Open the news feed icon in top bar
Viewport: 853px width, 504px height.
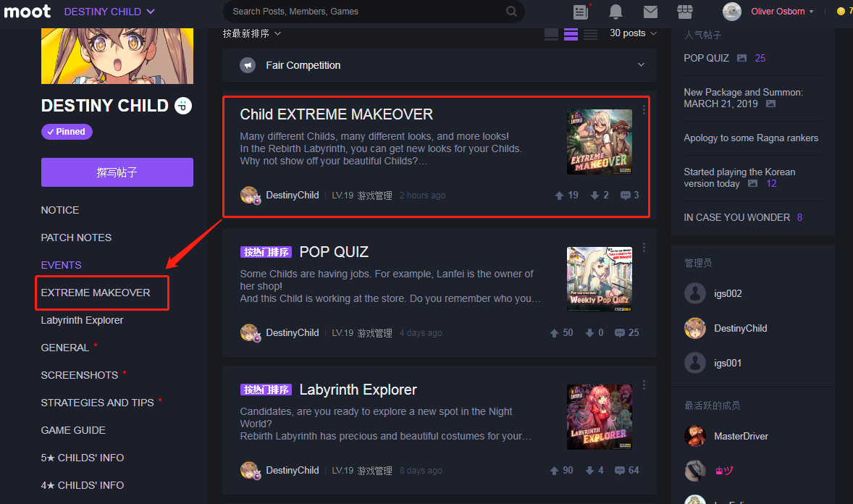coord(581,12)
